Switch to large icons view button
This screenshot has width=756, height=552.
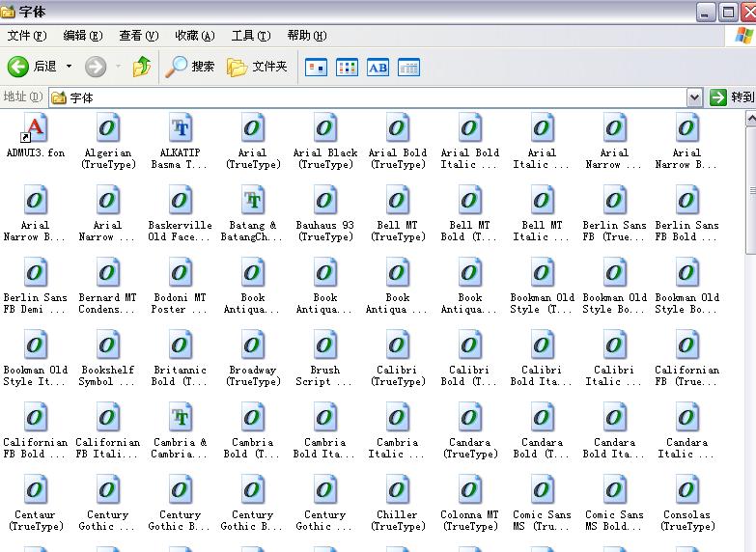317,68
